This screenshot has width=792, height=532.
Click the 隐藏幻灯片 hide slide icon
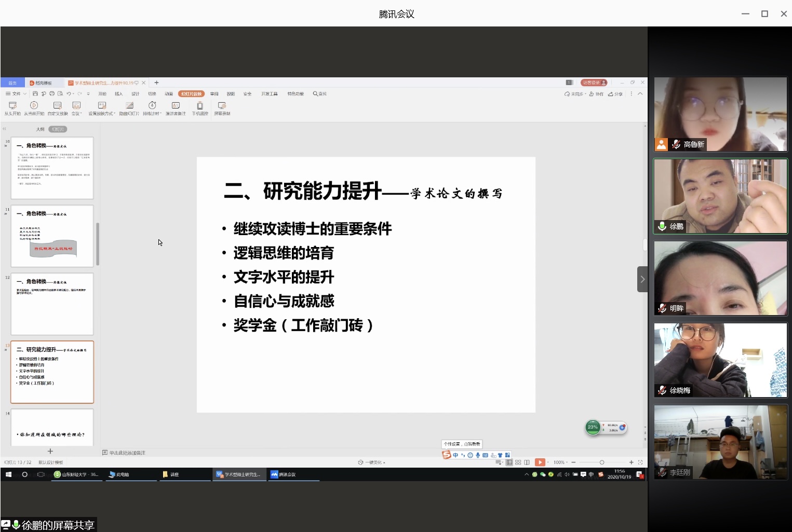click(129, 105)
